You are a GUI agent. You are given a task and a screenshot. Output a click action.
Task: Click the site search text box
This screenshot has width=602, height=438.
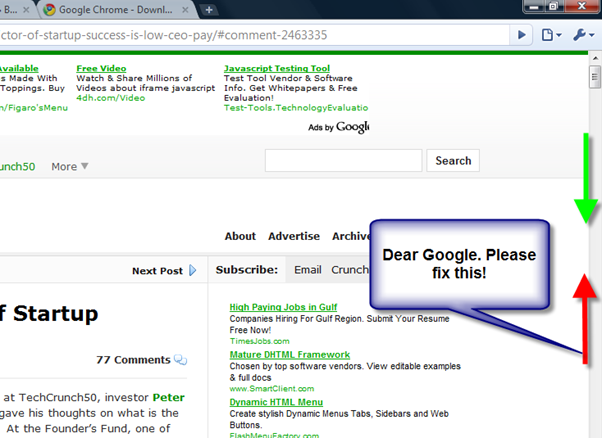pos(343,160)
